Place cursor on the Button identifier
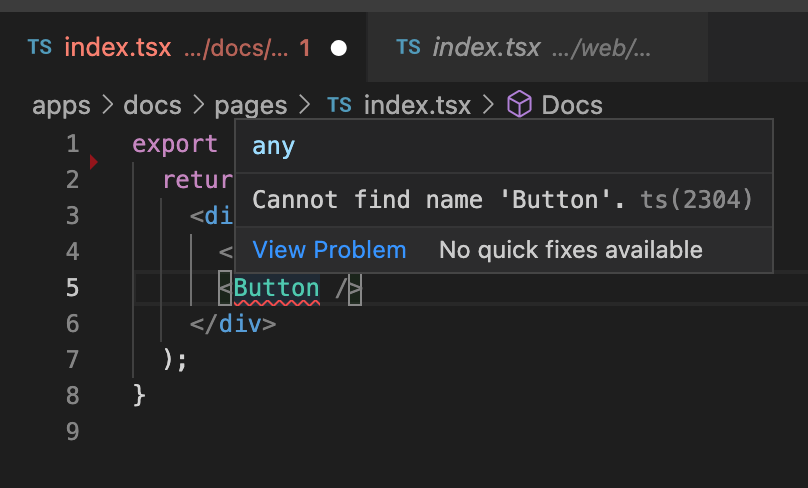The height and width of the screenshot is (488, 808). [277, 288]
